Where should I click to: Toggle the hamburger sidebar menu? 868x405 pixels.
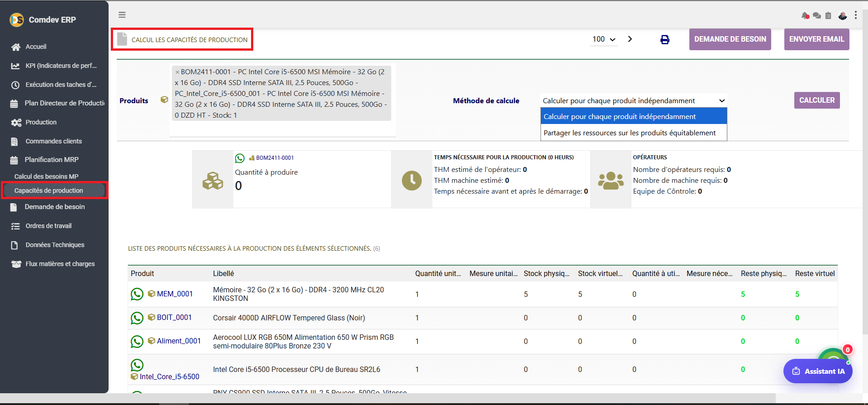point(122,15)
